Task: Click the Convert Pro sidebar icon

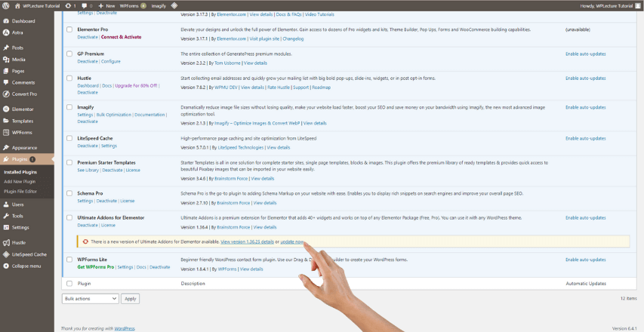Action: [6, 94]
